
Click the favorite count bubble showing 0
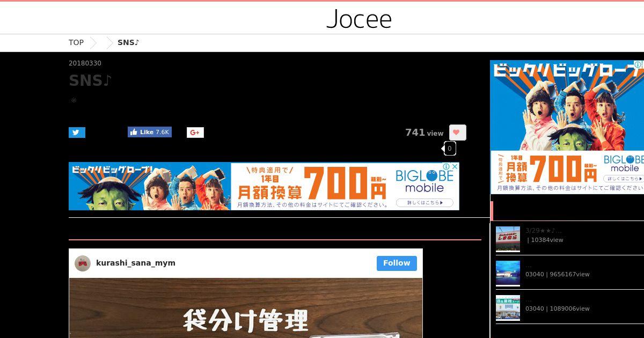tap(450, 149)
